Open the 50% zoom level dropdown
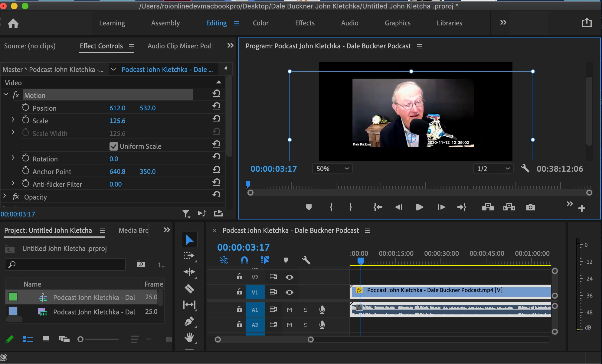602x364 pixels. [x=332, y=169]
